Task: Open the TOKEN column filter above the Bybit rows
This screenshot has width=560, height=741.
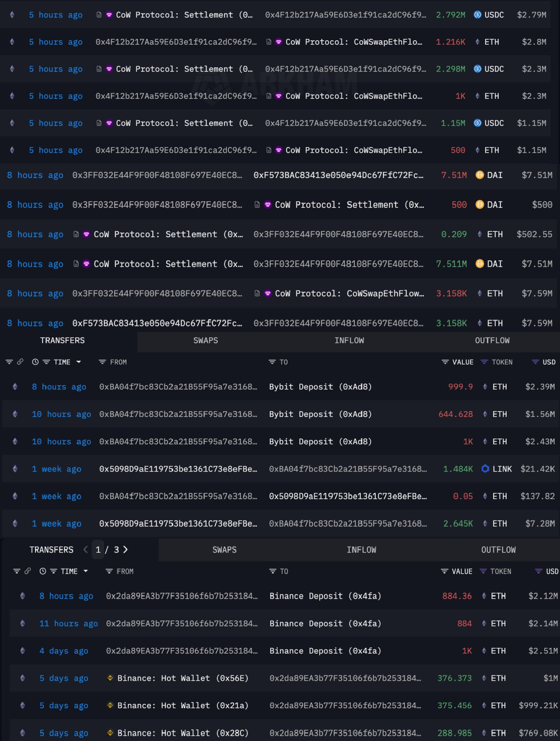Action: click(484, 362)
